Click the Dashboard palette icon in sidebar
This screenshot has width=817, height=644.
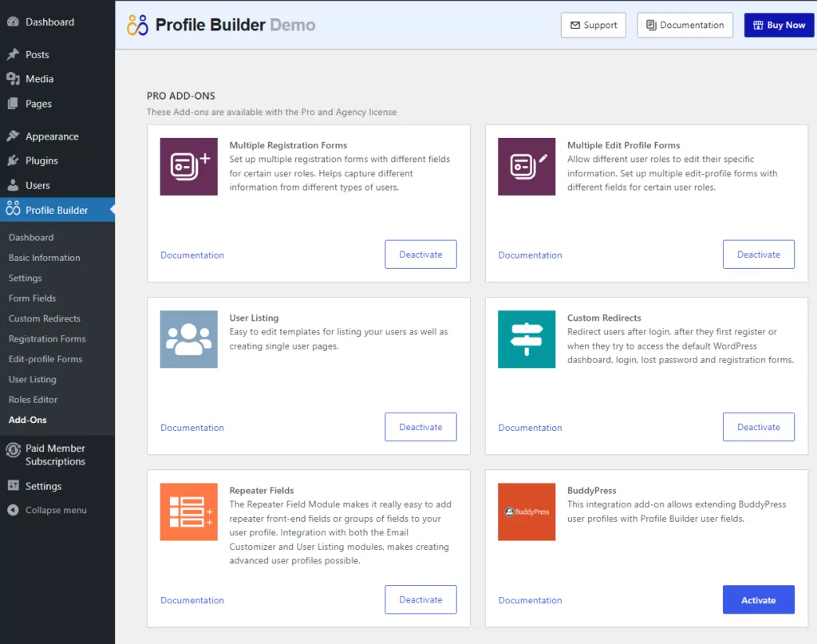pyautogui.click(x=13, y=22)
